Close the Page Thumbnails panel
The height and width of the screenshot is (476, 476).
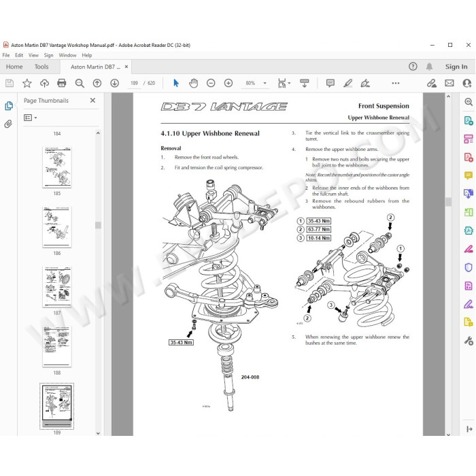click(93, 100)
